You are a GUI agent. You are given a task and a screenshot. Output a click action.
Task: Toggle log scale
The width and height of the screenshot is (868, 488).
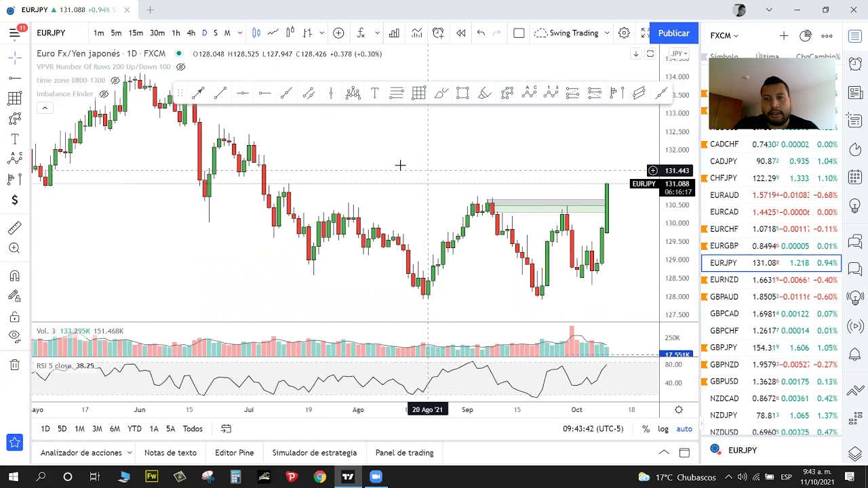click(x=663, y=428)
